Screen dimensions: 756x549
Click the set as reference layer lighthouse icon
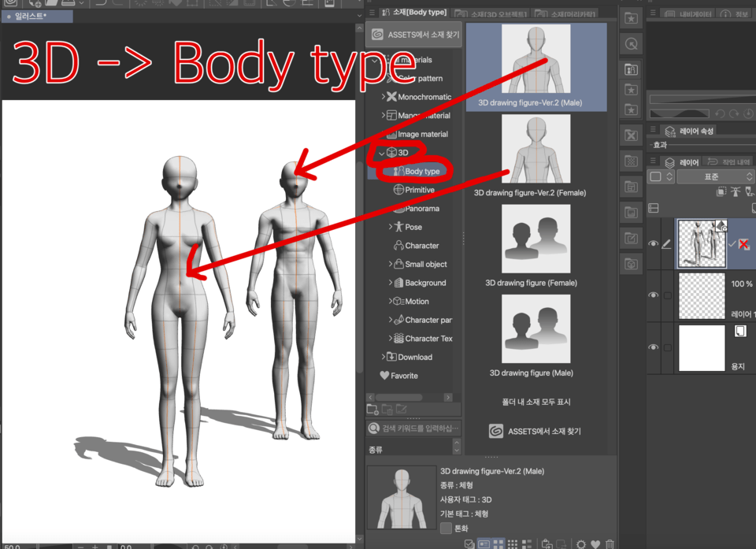736,191
